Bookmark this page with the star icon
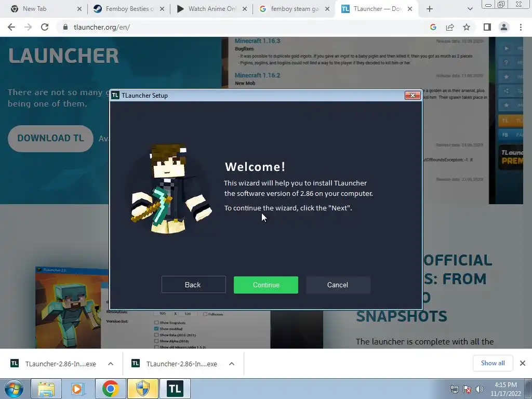Image resolution: width=532 pixels, height=399 pixels. [467, 27]
